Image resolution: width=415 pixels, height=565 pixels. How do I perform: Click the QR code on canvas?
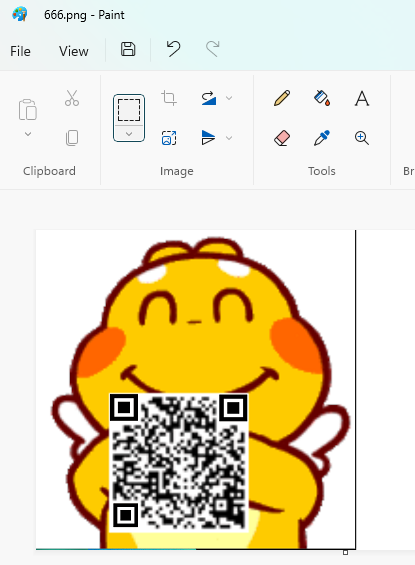(x=179, y=462)
